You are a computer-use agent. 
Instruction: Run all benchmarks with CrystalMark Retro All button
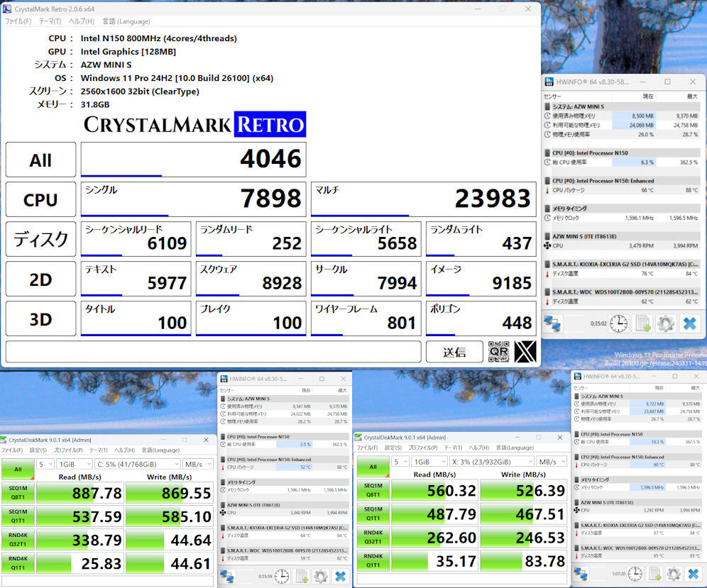pyautogui.click(x=40, y=160)
